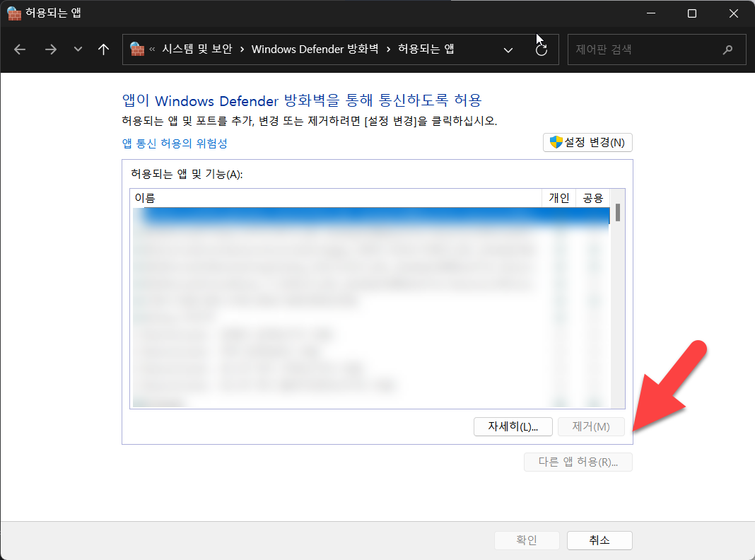The height and width of the screenshot is (560, 755).
Task: Click the firewall icon in address bar
Action: click(137, 49)
